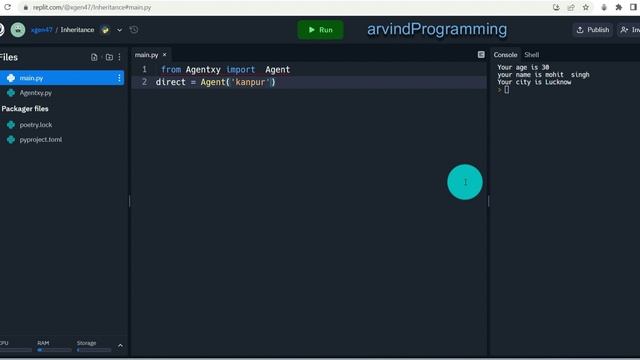
Task: Open the version history icon
Action: [x=134, y=30]
